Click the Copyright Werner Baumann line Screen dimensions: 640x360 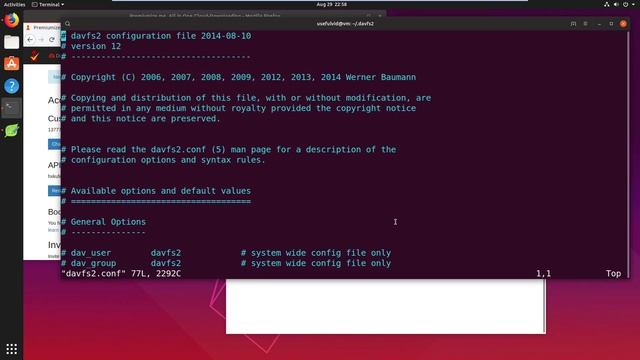(x=243, y=77)
